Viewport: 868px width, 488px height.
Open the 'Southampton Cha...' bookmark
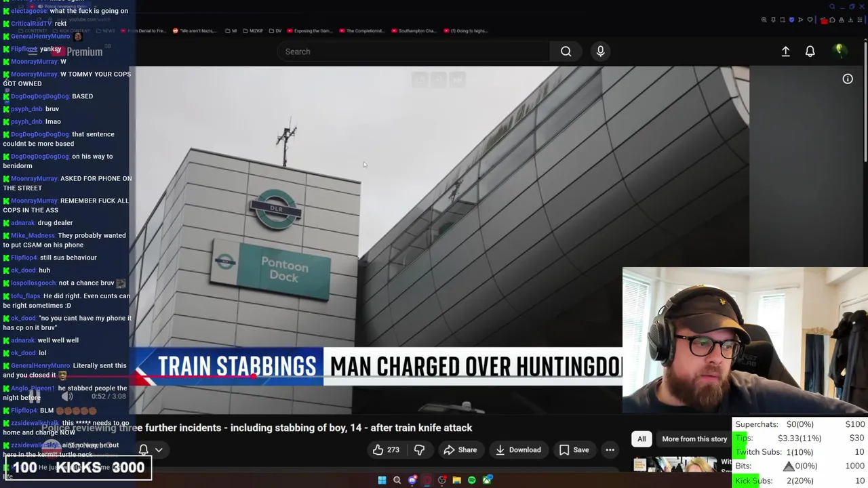pos(414,30)
